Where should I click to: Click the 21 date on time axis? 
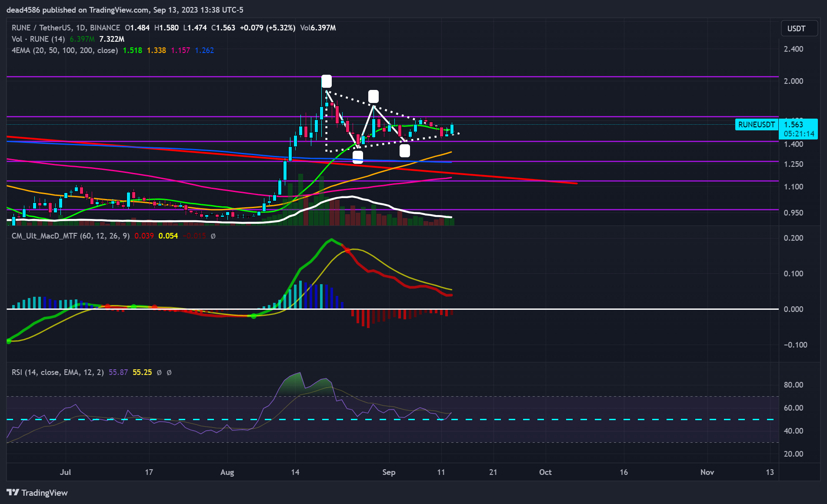coord(493,472)
